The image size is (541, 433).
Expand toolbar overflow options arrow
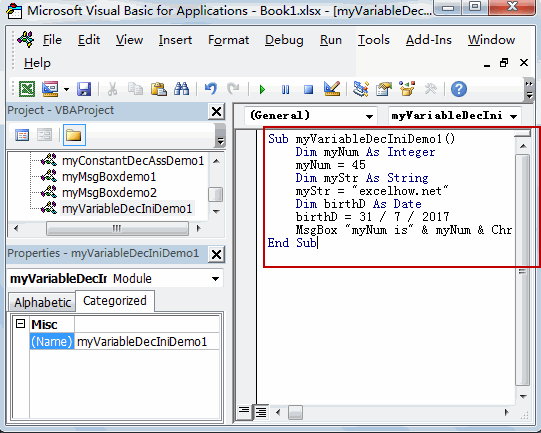click(x=529, y=90)
